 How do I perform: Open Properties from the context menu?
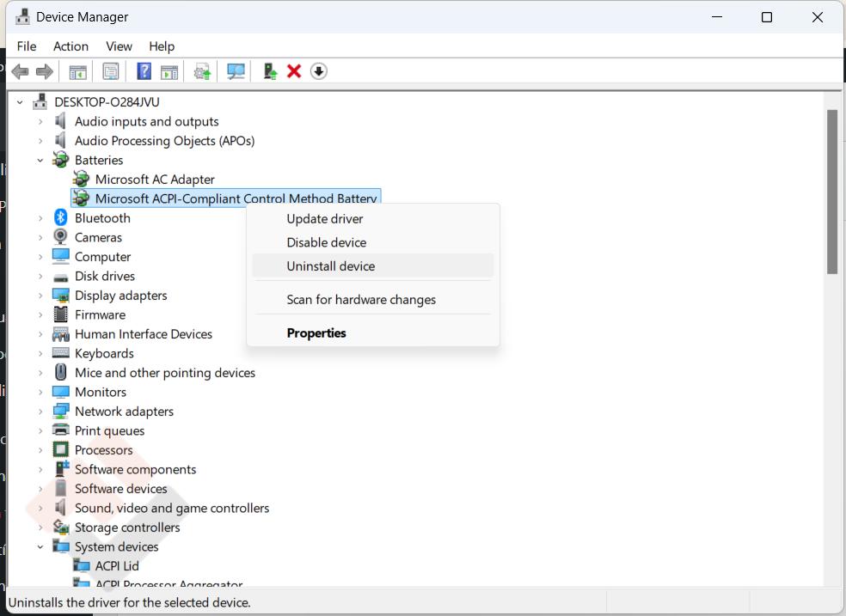pyautogui.click(x=316, y=333)
